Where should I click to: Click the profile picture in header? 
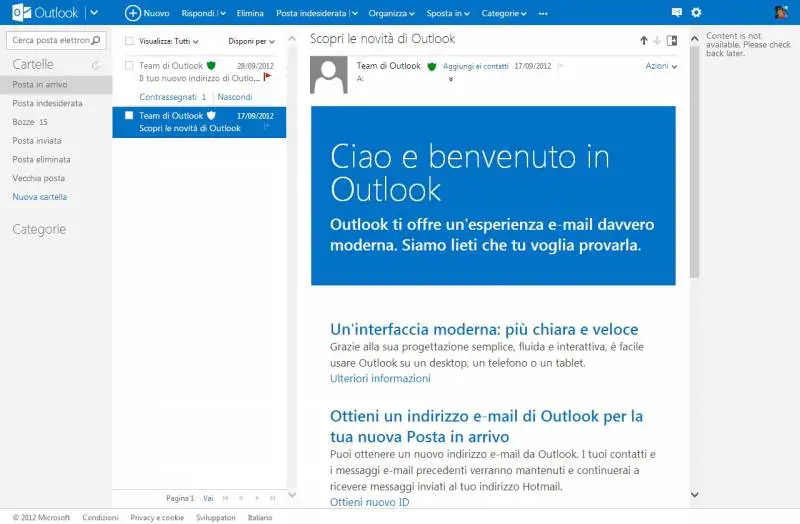(x=781, y=12)
